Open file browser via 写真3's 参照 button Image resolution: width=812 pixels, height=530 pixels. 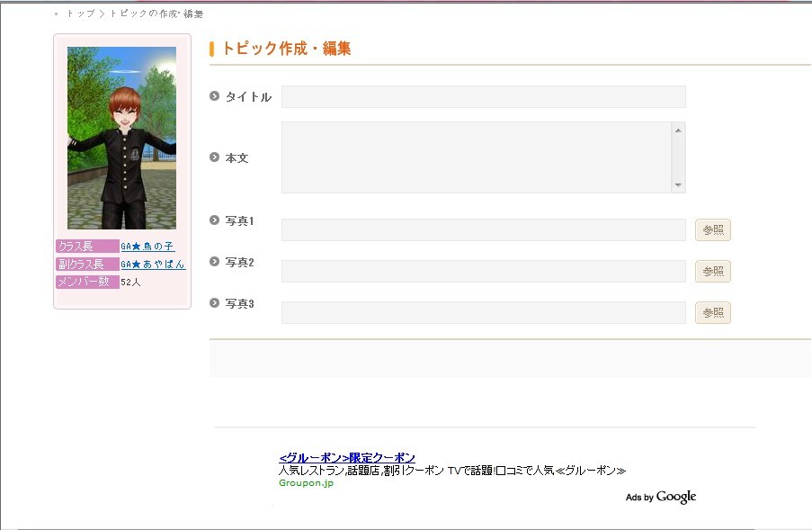(712, 313)
